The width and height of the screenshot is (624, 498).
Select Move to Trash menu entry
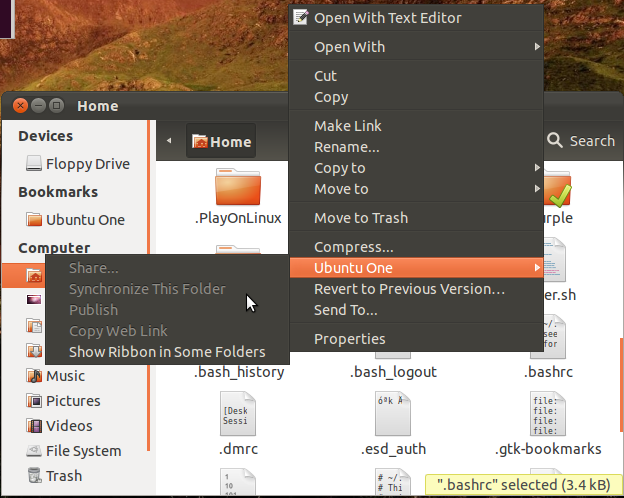(416, 218)
